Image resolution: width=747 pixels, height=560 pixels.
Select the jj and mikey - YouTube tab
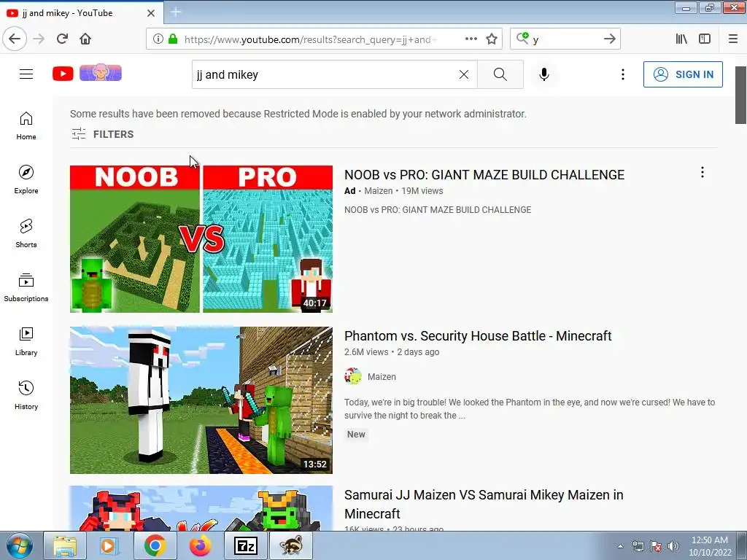point(81,13)
